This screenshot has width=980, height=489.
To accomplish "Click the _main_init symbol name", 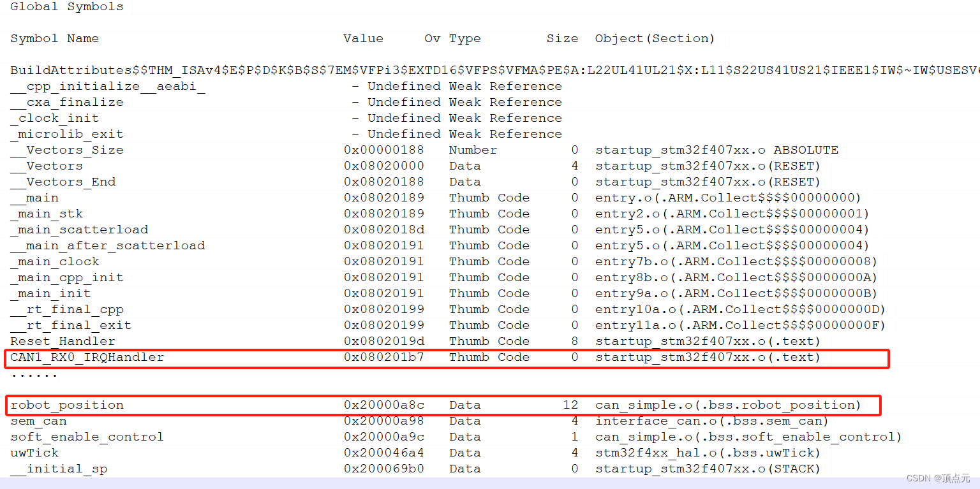I will [x=51, y=293].
